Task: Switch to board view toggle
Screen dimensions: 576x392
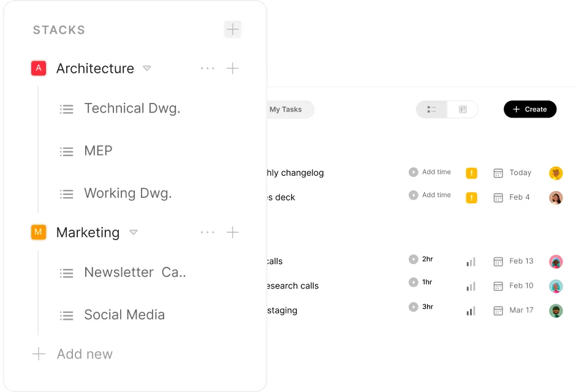Action: click(x=463, y=110)
